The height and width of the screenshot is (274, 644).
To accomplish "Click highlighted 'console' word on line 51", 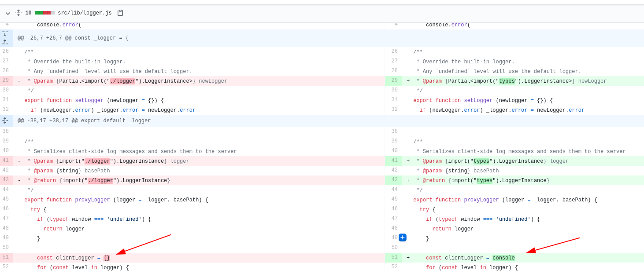I will [503, 258].
